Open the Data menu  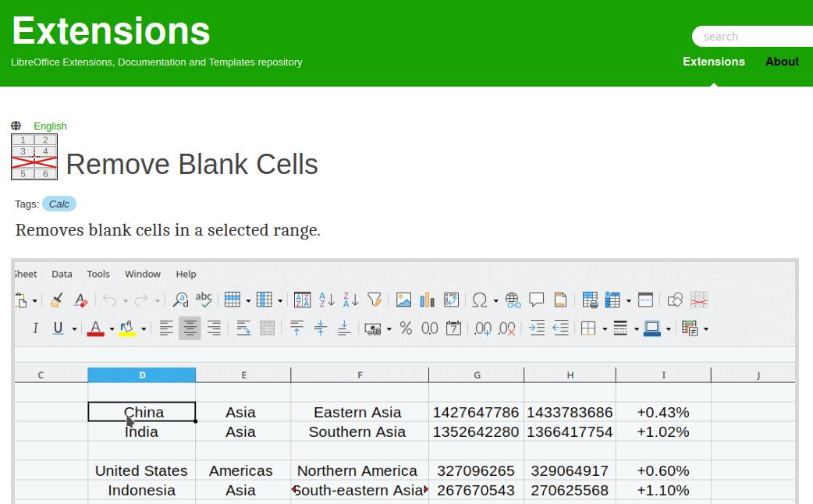pos(62,274)
